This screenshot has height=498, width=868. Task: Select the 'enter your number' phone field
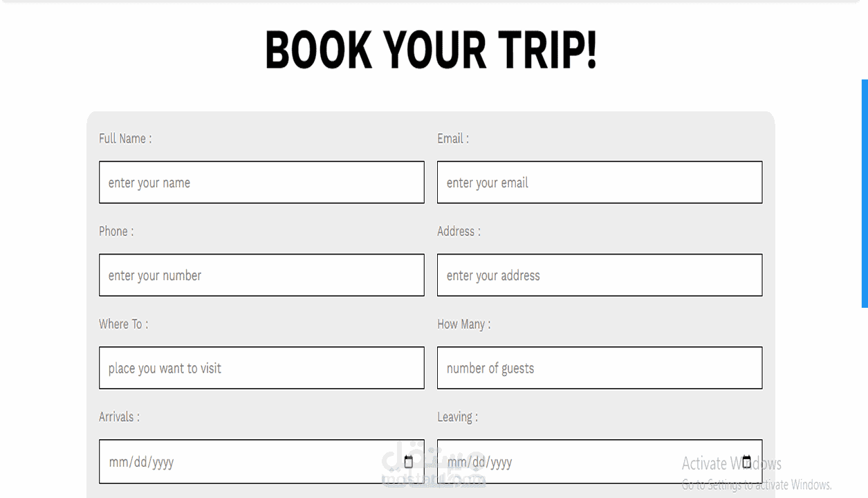click(261, 275)
